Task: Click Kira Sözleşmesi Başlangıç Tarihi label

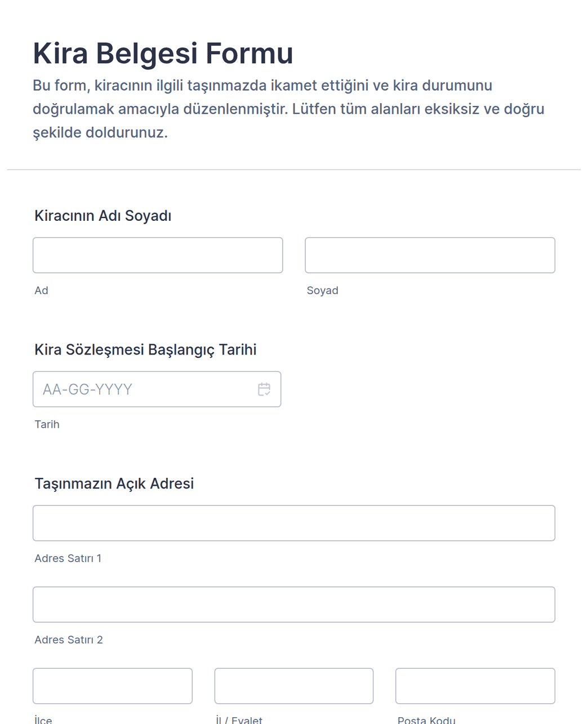Action: pyautogui.click(x=145, y=350)
